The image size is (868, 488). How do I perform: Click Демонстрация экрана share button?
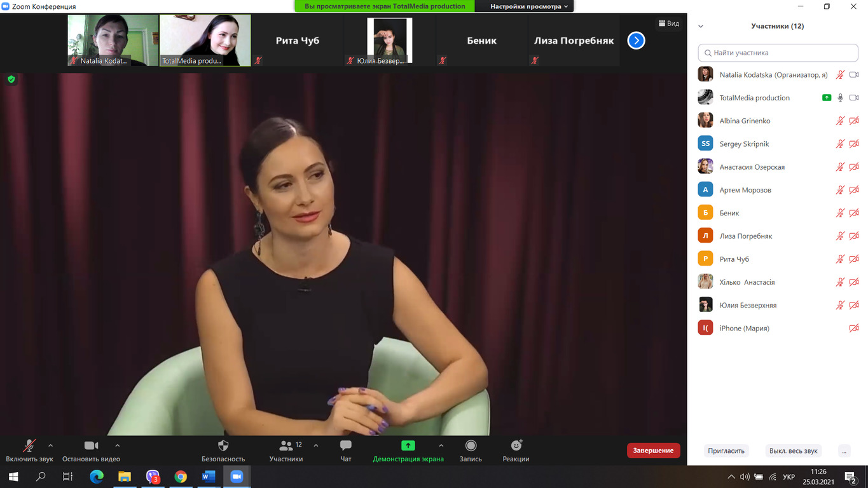(x=408, y=451)
